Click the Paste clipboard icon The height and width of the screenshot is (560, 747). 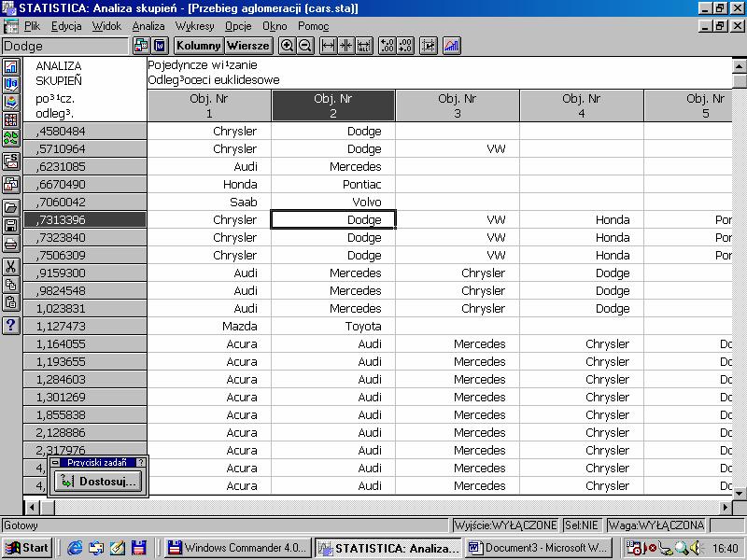pyautogui.click(x=10, y=302)
